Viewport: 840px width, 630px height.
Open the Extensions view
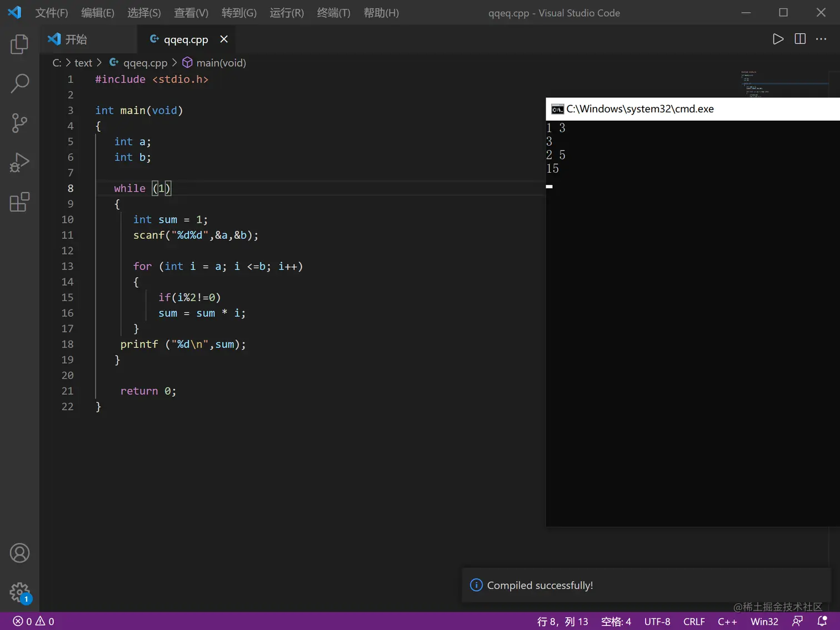point(19,202)
